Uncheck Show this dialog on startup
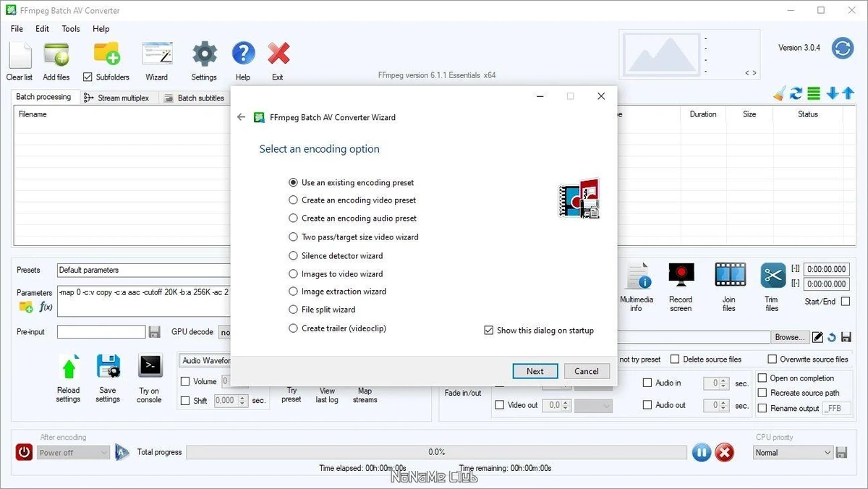 489,331
